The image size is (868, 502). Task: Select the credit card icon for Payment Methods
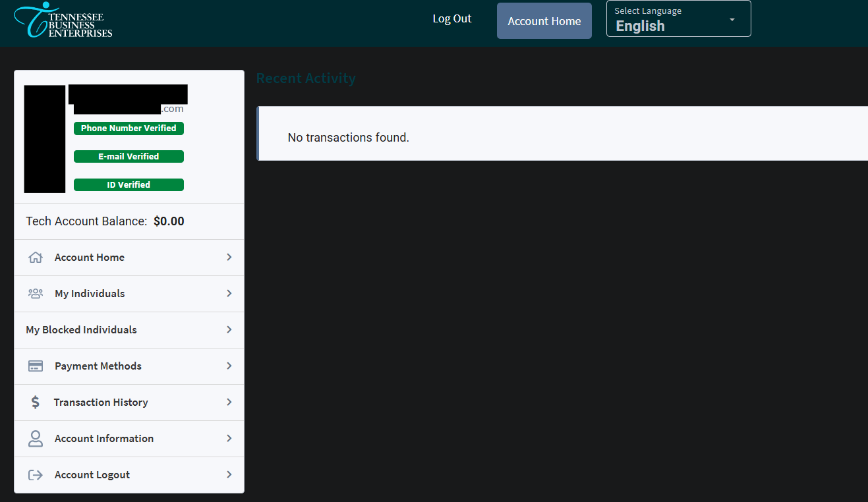35,366
